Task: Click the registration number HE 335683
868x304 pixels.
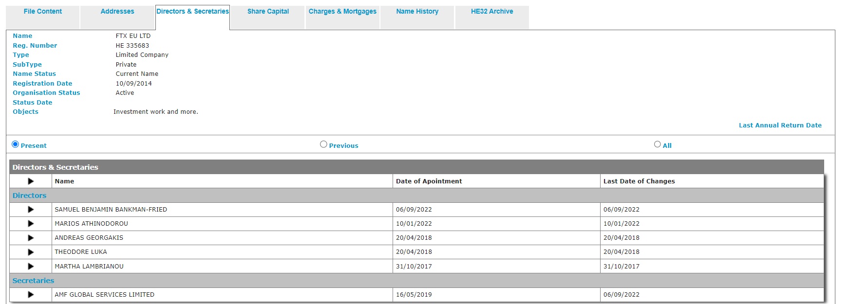Action: coord(132,46)
